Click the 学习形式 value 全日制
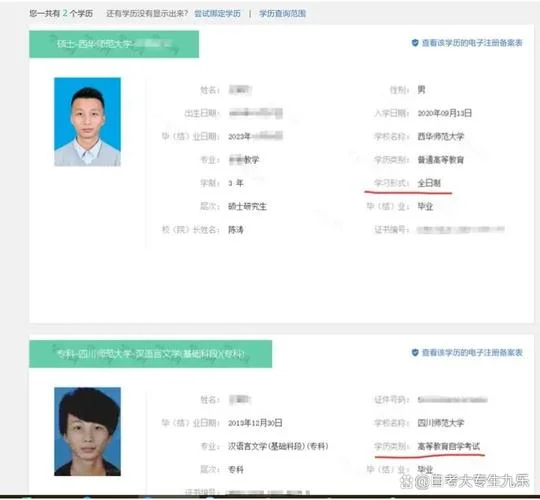This screenshot has width=540, height=500. (429, 183)
